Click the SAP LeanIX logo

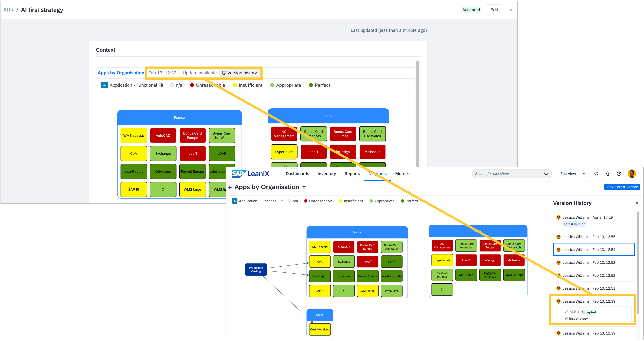[250, 174]
